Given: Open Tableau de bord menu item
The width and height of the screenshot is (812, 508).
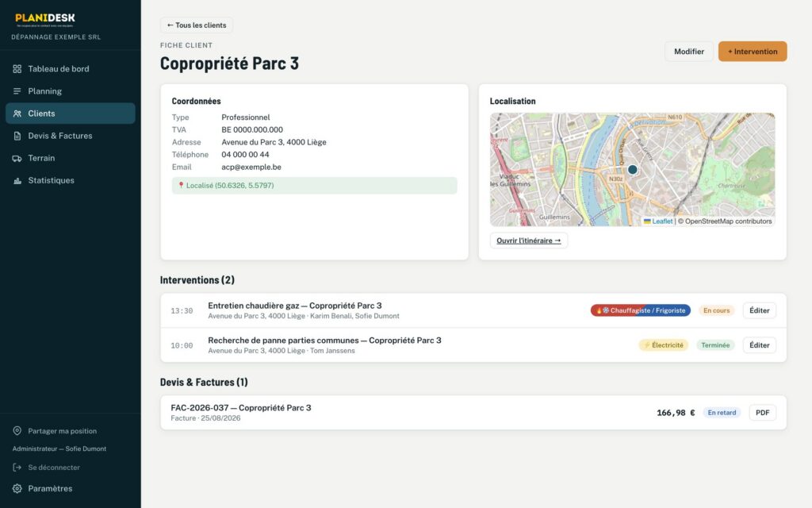Looking at the screenshot, I should [x=71, y=69].
